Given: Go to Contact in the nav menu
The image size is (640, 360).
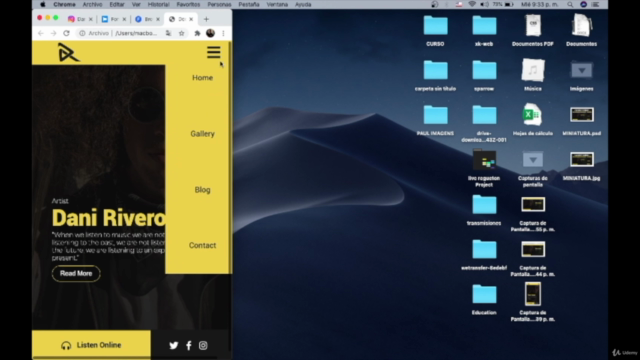Looking at the screenshot, I should [202, 245].
